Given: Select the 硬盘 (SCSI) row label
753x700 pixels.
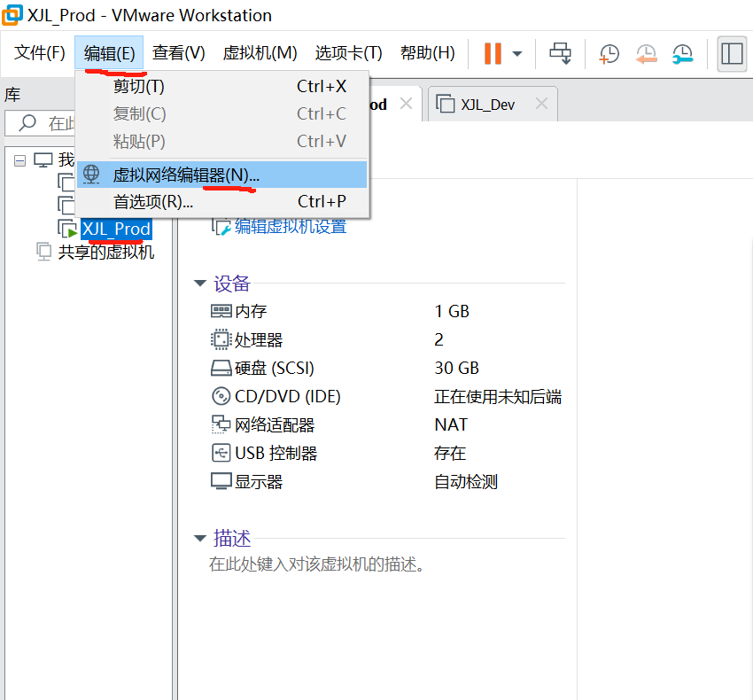Looking at the screenshot, I should [275, 368].
